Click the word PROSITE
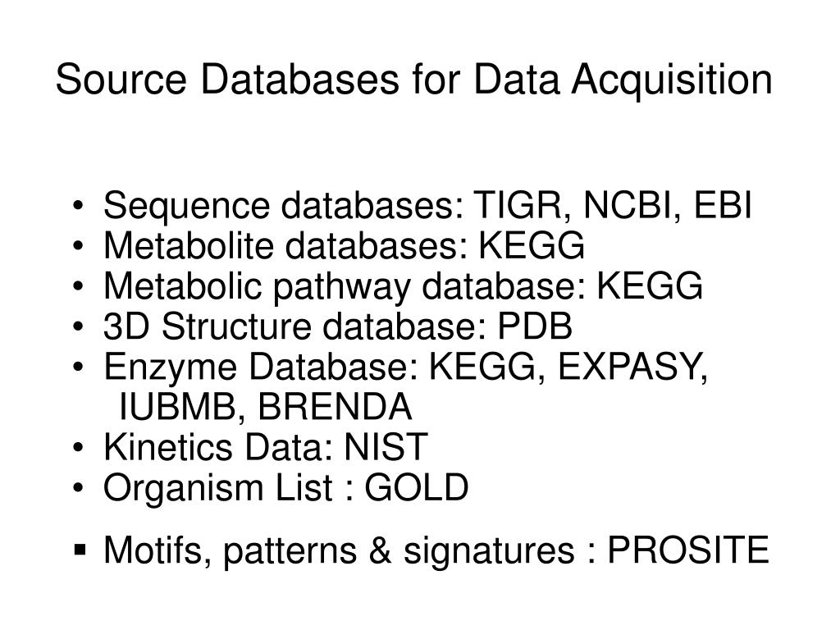Image resolution: width=840 pixels, height=630 pixels. coord(688,550)
